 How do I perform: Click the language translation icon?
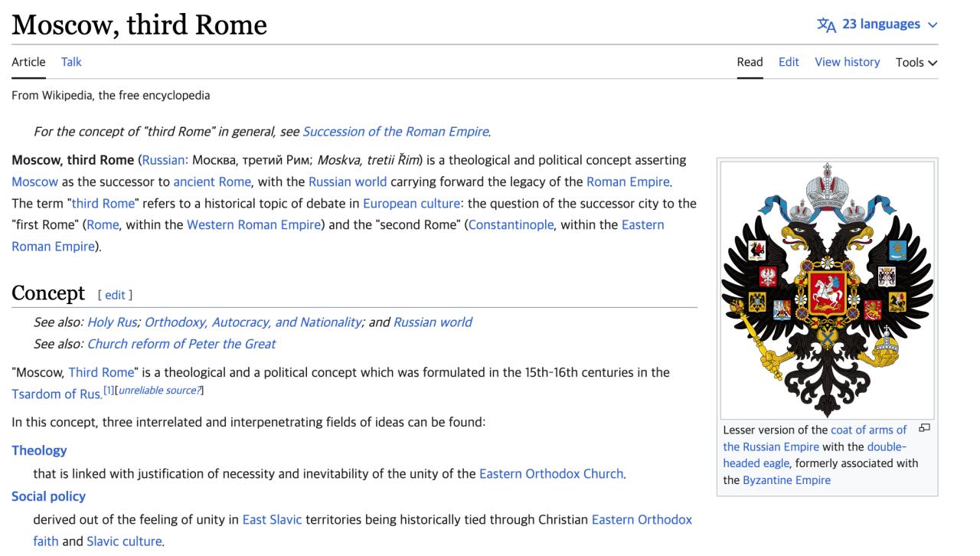(x=826, y=25)
